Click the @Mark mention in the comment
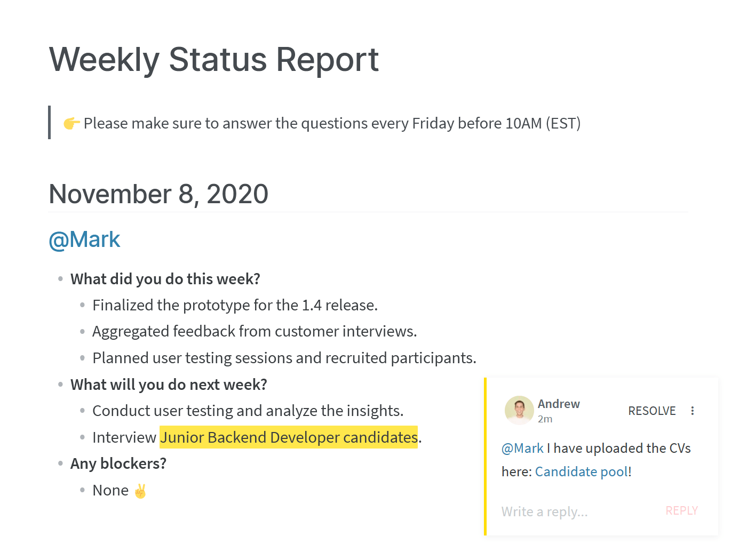This screenshot has height=560, width=747. pyautogui.click(x=522, y=448)
